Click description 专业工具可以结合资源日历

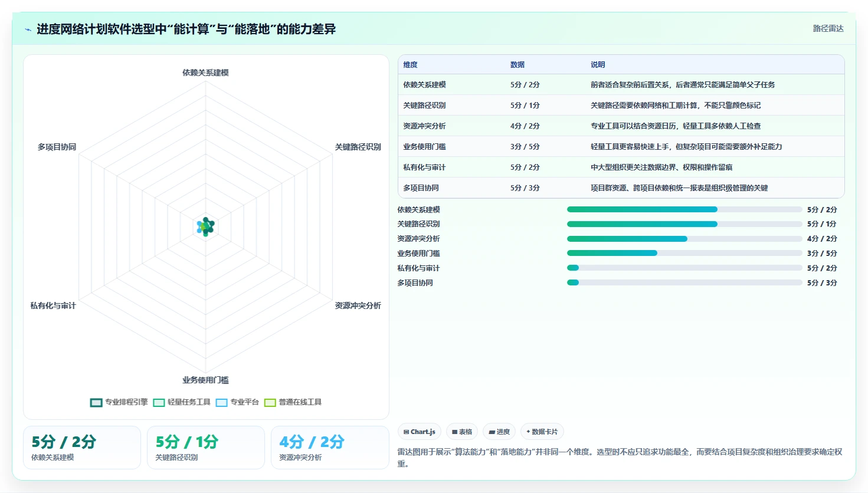click(x=676, y=126)
